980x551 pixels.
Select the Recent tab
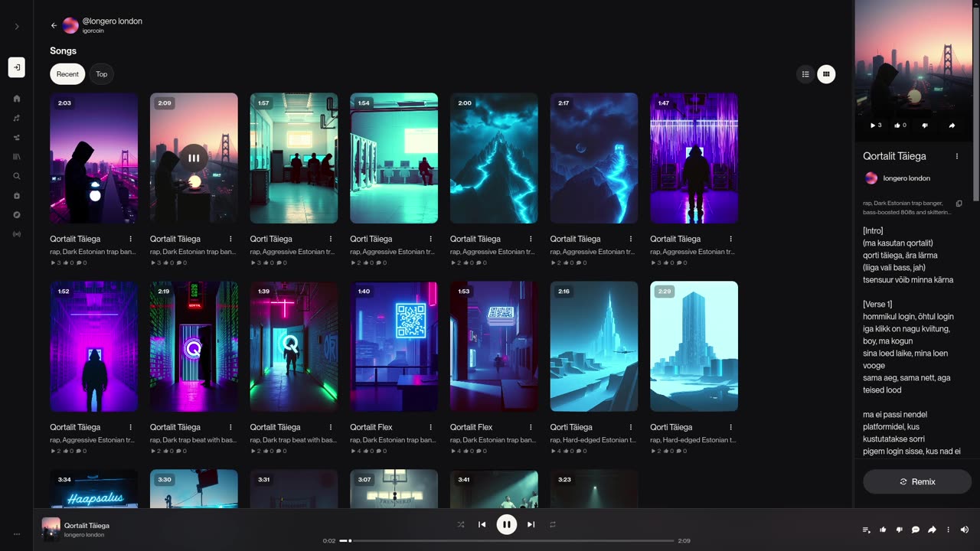[x=67, y=74]
